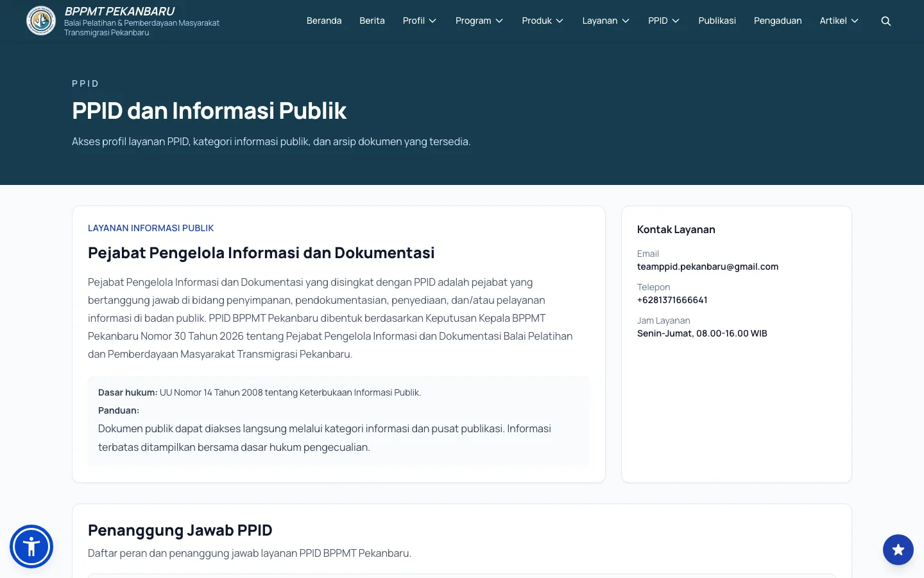This screenshot has height=578, width=924.
Task: Expand the Layanan dropdown menu
Action: click(x=606, y=21)
